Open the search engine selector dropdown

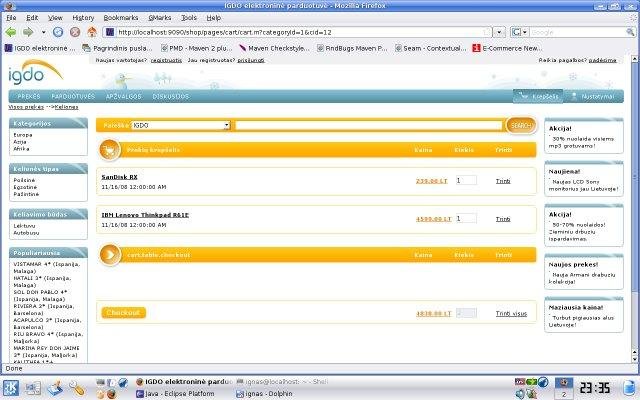point(520,32)
